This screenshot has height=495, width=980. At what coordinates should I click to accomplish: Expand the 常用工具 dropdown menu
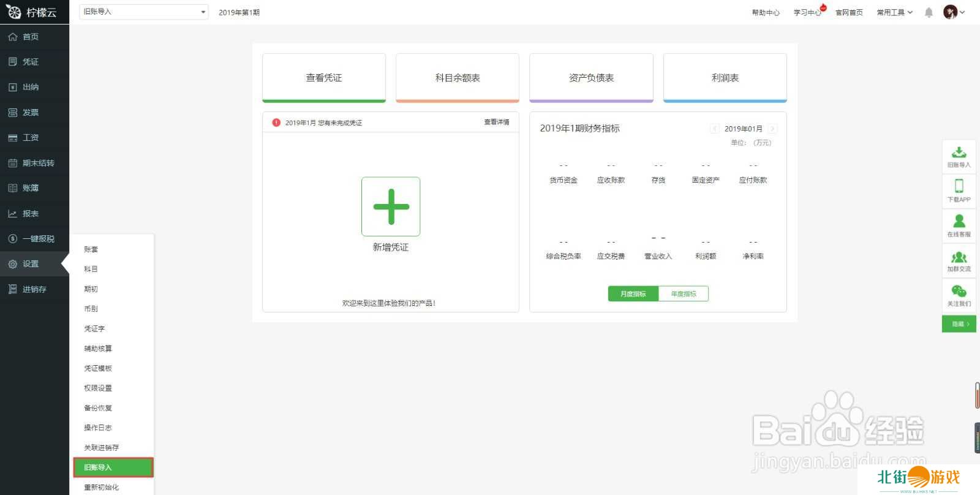(x=894, y=12)
